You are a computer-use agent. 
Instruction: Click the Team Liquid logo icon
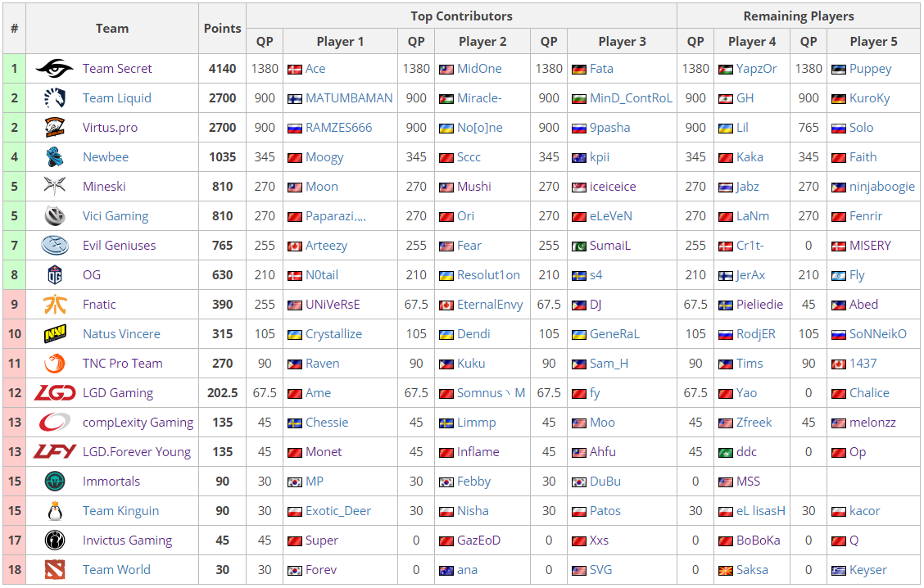tap(55, 98)
